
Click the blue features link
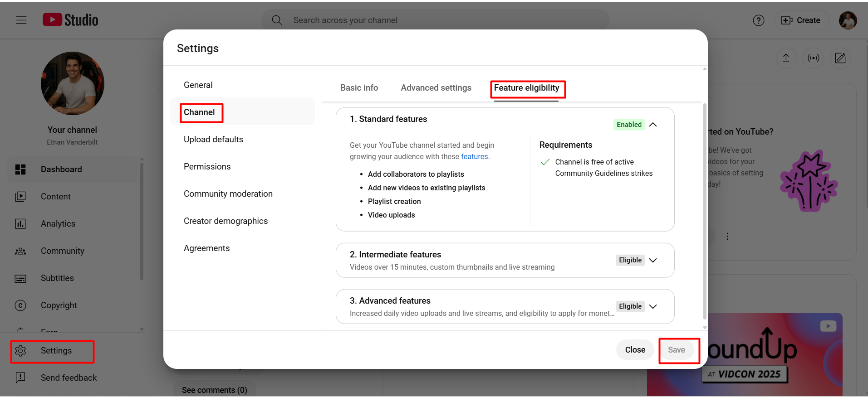point(474,157)
